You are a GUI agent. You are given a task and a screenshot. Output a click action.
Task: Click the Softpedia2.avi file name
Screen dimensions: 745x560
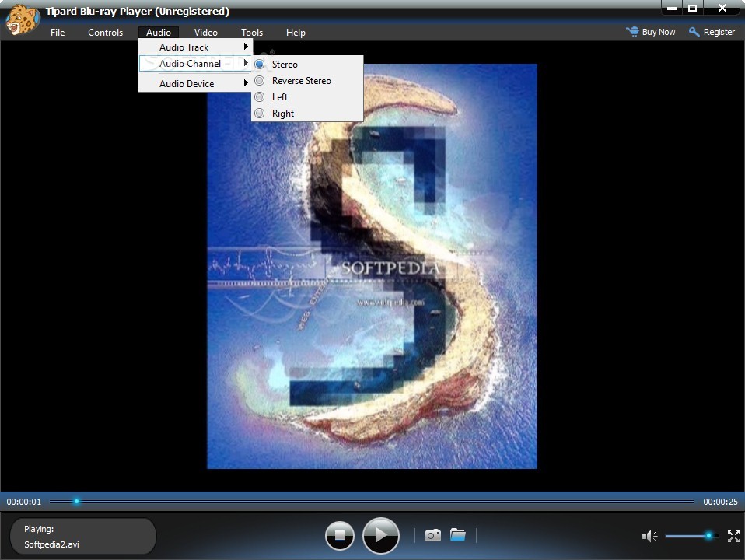point(51,544)
